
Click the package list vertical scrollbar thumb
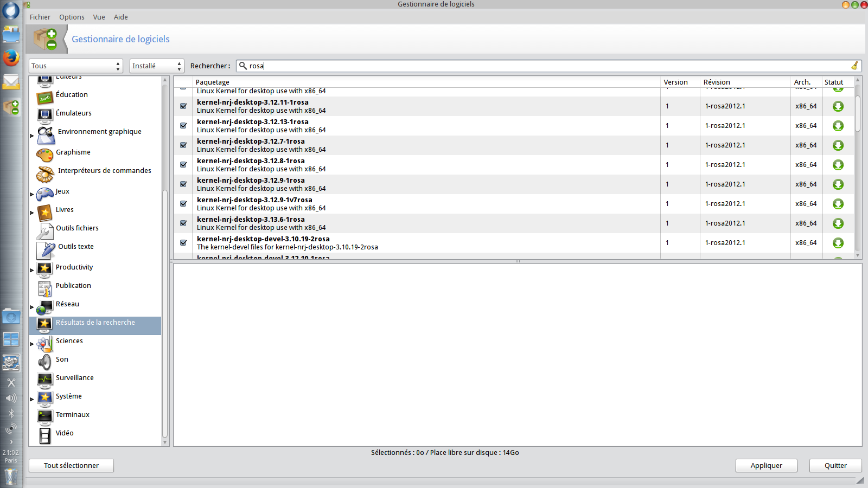click(x=858, y=113)
